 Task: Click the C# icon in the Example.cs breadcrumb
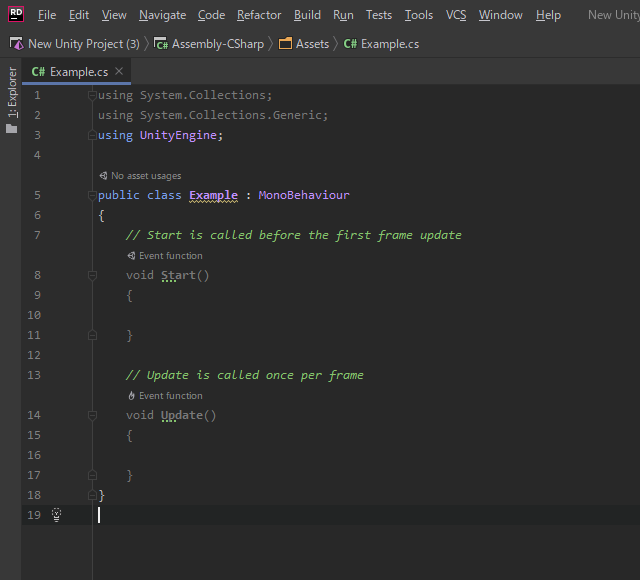(x=350, y=44)
